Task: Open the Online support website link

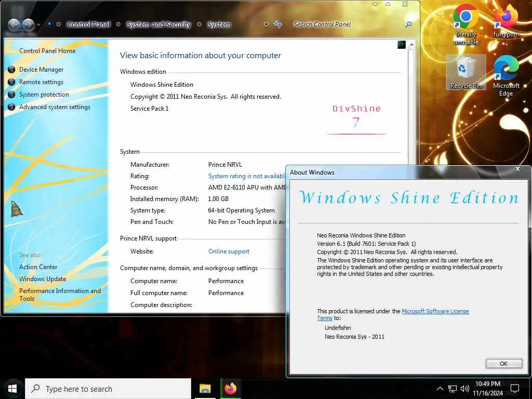Action: (229, 251)
